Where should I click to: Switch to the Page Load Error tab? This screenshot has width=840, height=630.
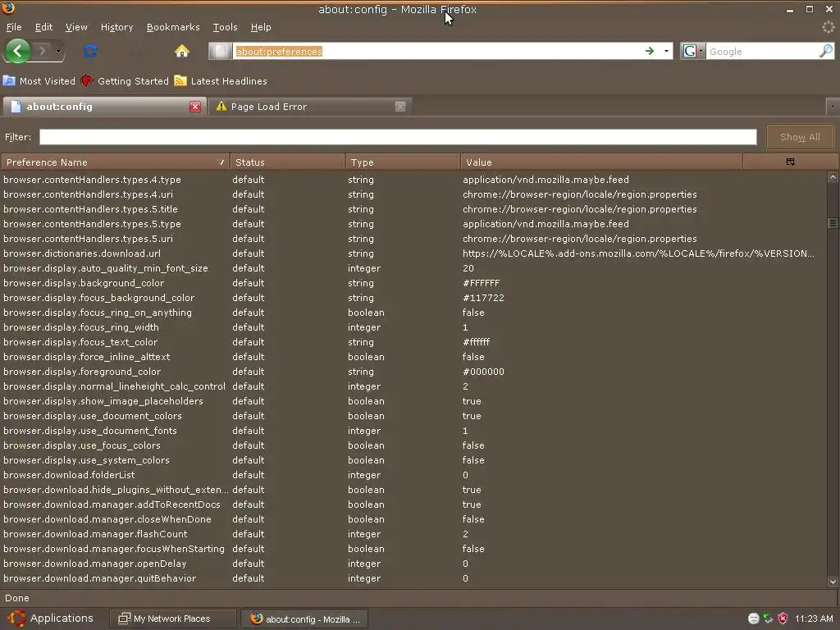[309, 107]
